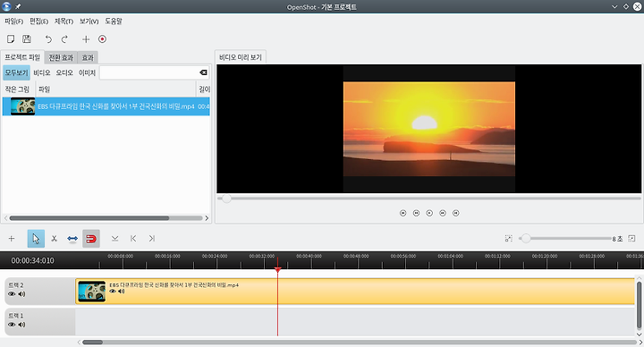Toggle visibility eye on the timeline clip
Image resolution: width=644 pixels, height=347 pixels.
coord(113,292)
